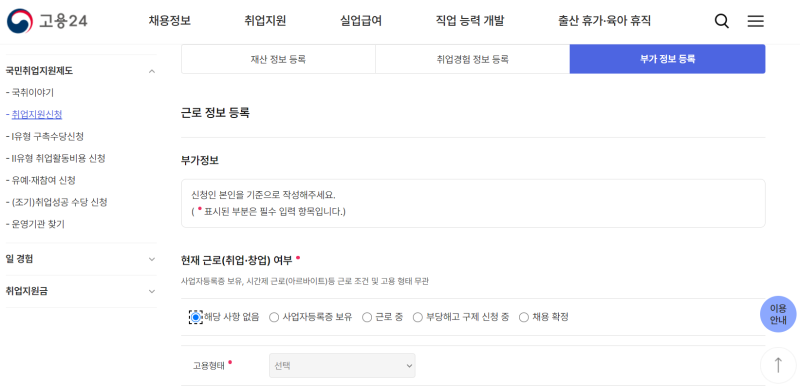This screenshot has width=800, height=387.
Task: Click the 고용24 logo
Action: [47, 21]
